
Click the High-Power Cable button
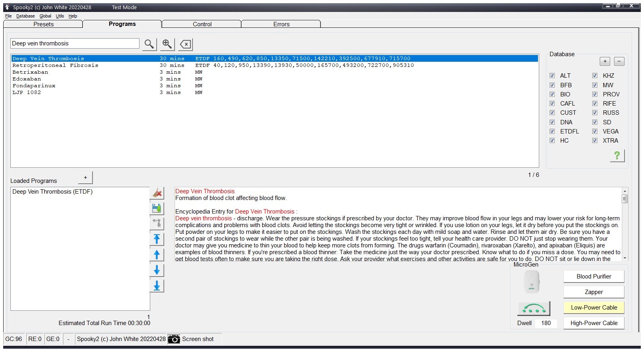tap(594, 323)
